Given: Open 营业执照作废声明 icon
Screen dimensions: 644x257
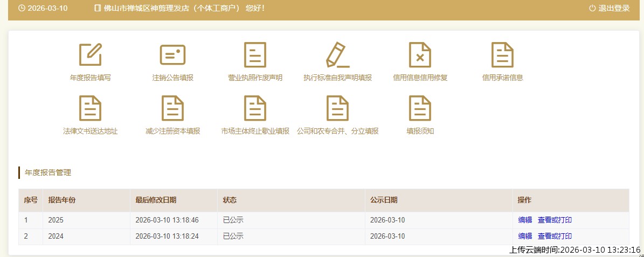Looking at the screenshot, I should (x=255, y=54).
